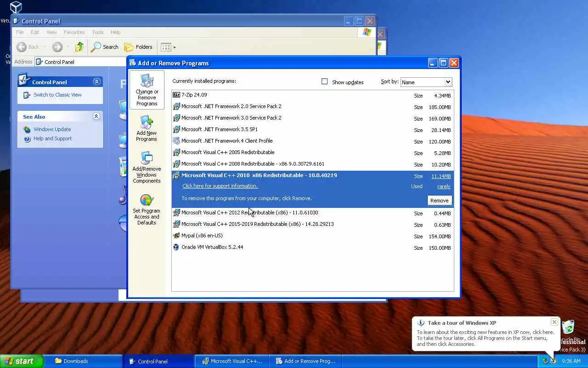This screenshot has height=368, width=588.
Task: Click the Up folder icon in Control Panel
Action: [x=79, y=46]
